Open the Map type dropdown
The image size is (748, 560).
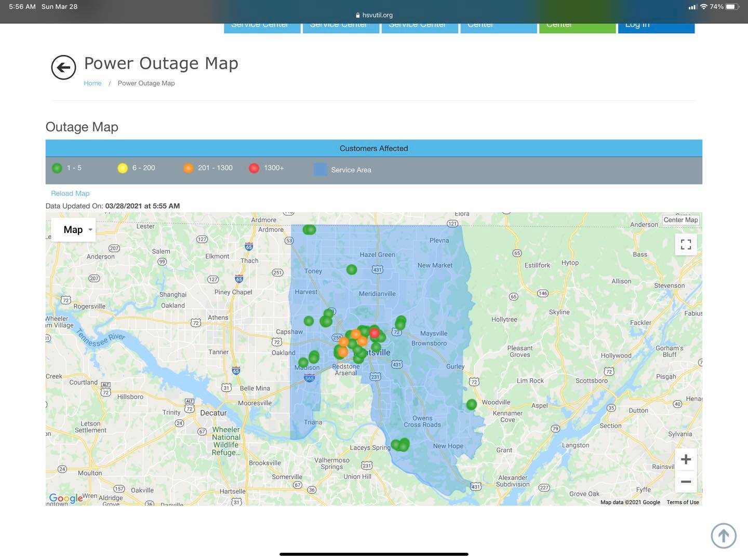pos(73,229)
